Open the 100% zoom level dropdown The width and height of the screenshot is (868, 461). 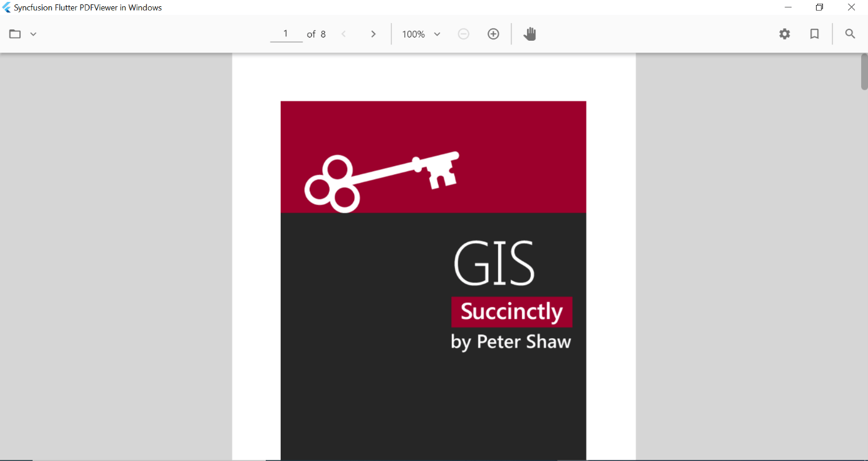click(421, 34)
